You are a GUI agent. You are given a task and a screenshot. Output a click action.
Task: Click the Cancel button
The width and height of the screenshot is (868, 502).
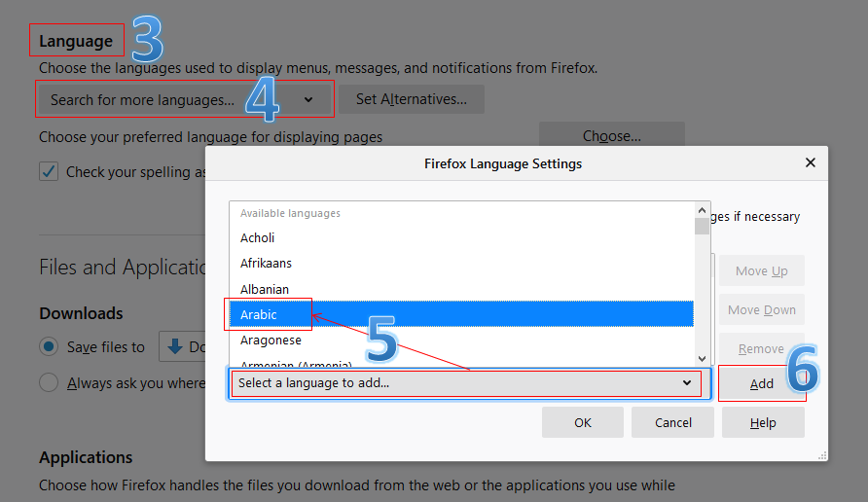pos(672,422)
